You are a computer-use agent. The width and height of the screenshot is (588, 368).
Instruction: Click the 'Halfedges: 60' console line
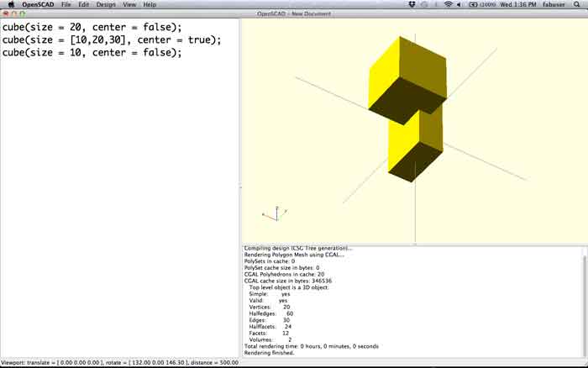point(270,313)
